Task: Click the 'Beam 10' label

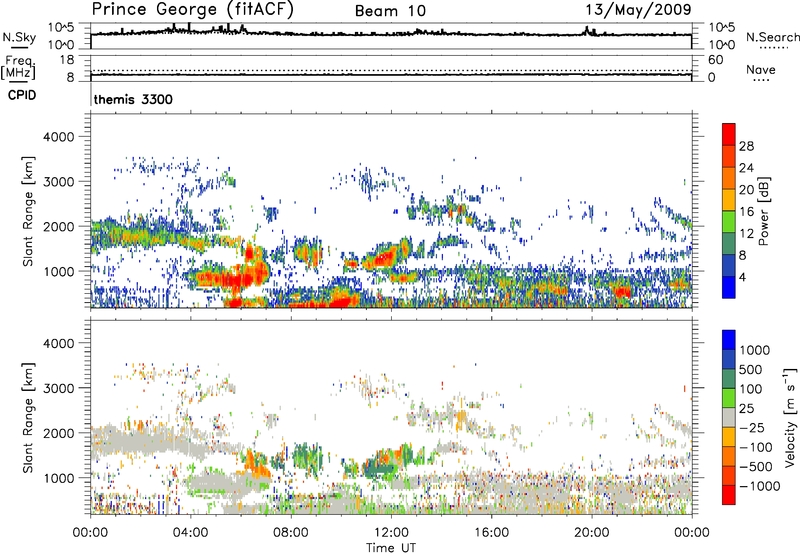Action: click(390, 11)
